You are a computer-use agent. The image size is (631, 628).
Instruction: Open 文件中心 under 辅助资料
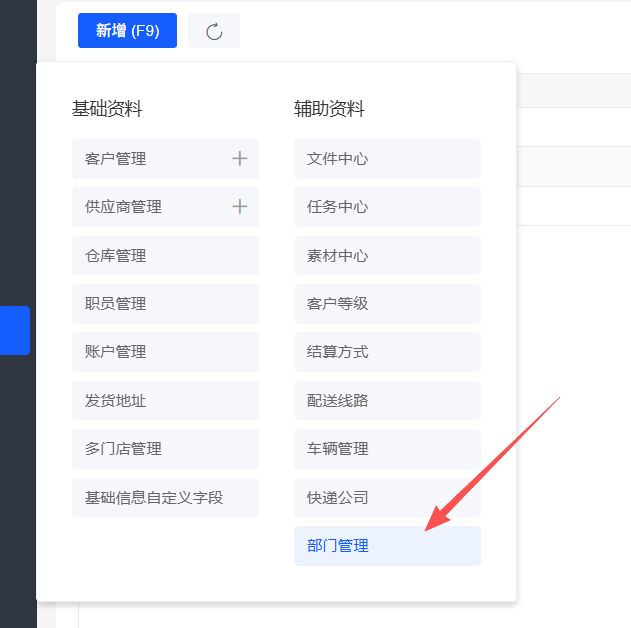[387, 159]
